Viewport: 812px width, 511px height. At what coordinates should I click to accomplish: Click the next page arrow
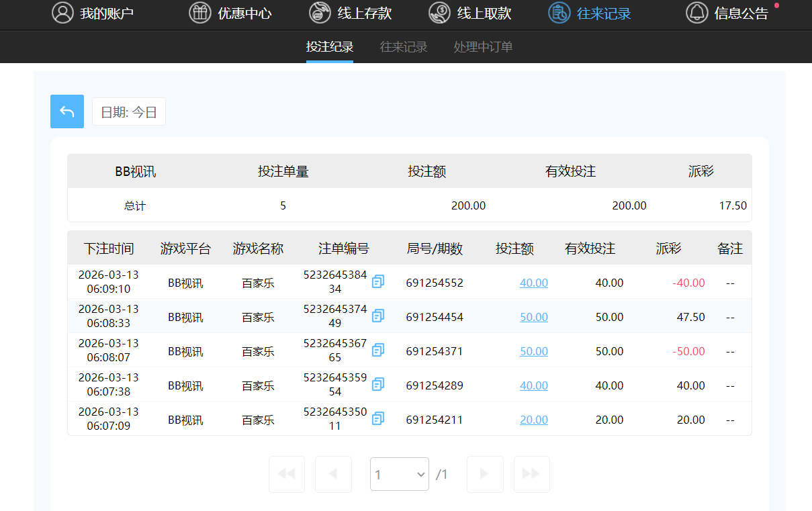coord(485,474)
